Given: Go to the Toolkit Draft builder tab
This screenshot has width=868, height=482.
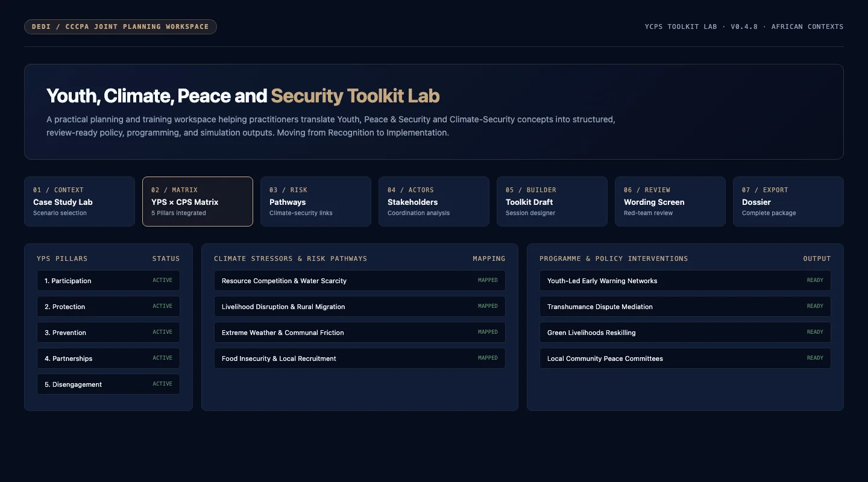Looking at the screenshot, I should point(552,201).
